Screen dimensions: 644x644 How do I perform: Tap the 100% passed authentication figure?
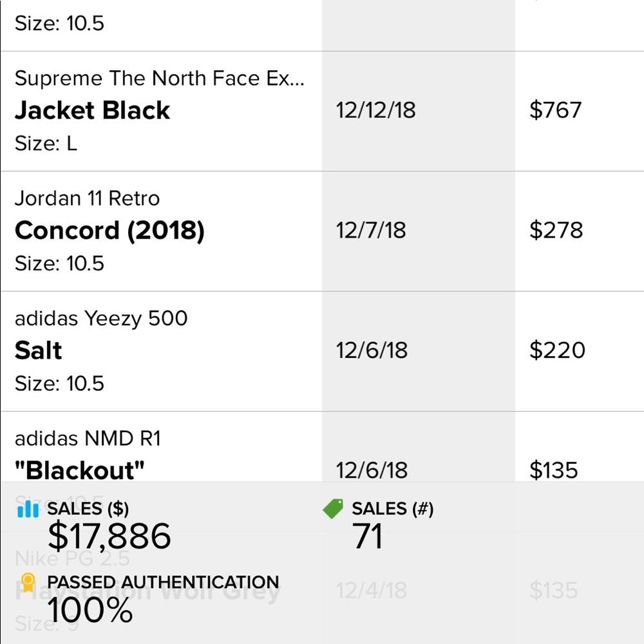coord(90,610)
